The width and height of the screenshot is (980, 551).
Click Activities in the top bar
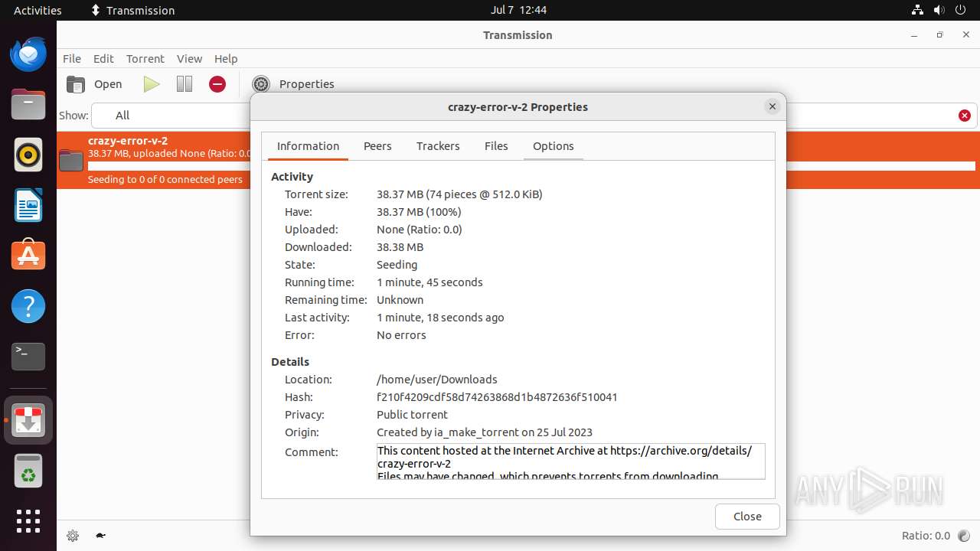point(38,10)
